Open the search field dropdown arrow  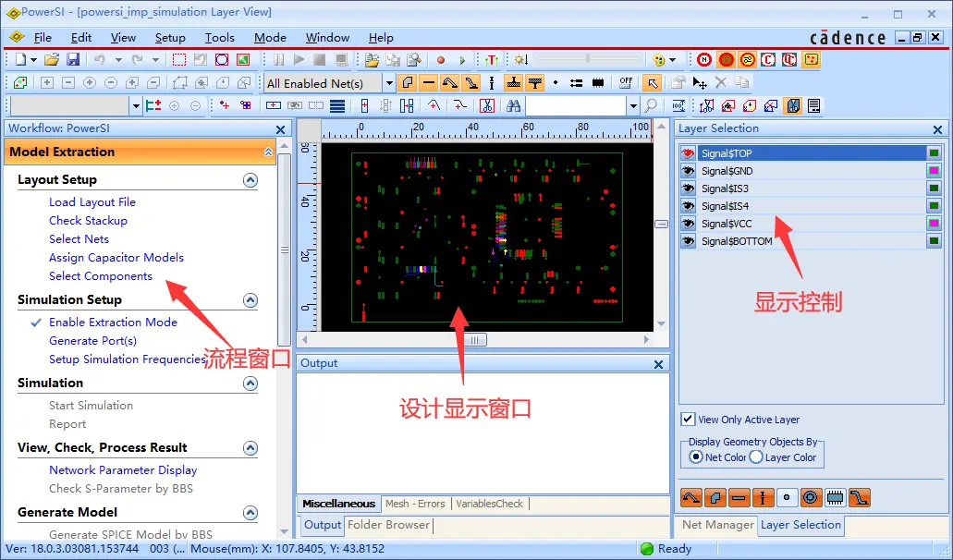click(x=633, y=105)
